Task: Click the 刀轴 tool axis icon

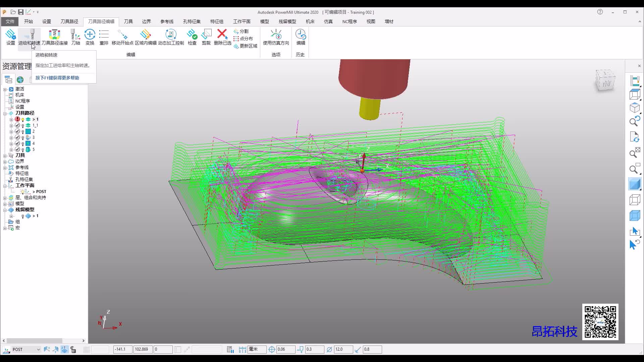Action: coord(75,37)
